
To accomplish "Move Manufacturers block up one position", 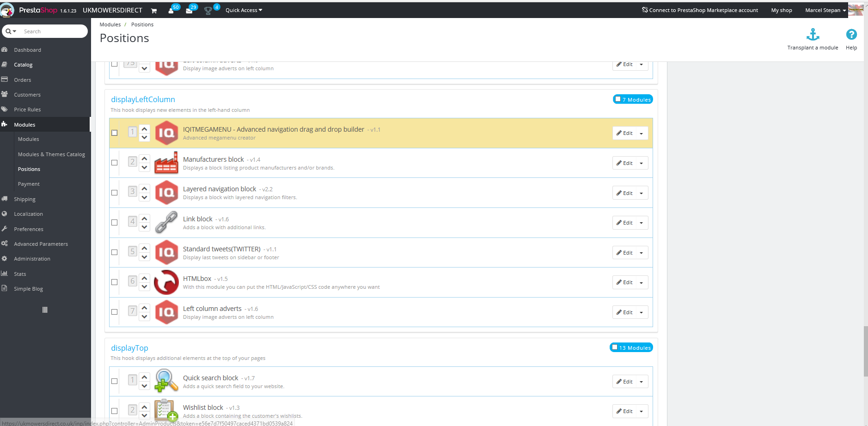I will [x=145, y=158].
